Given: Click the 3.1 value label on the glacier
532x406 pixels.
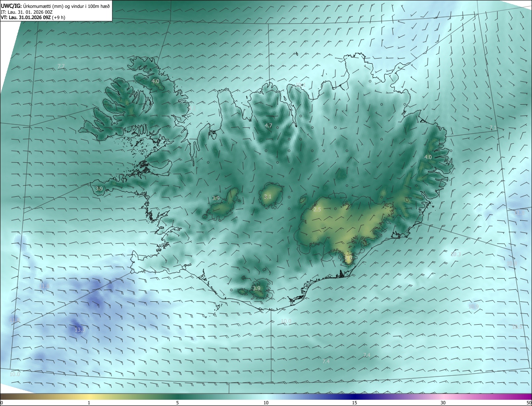Looking at the screenshot, I should coord(267,197).
